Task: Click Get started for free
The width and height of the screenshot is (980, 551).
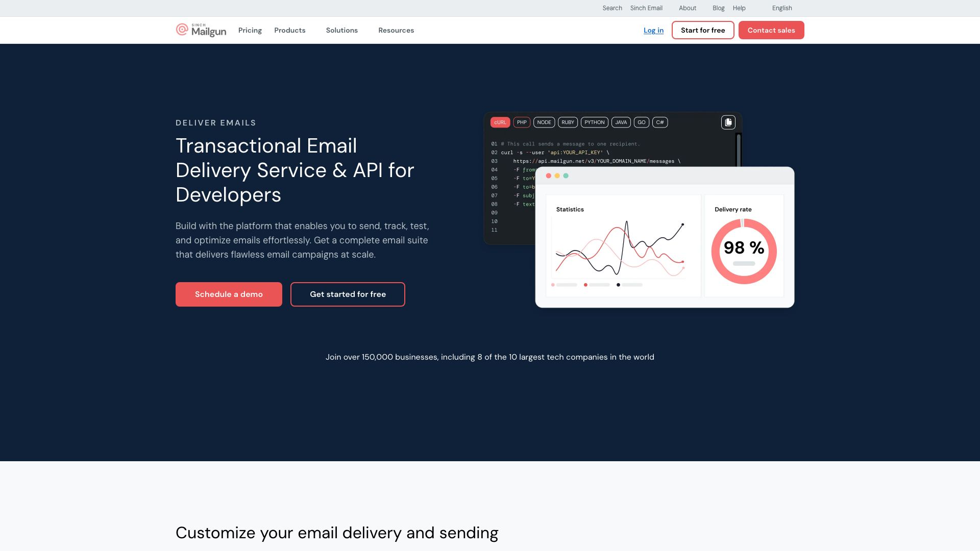Action: tap(348, 294)
